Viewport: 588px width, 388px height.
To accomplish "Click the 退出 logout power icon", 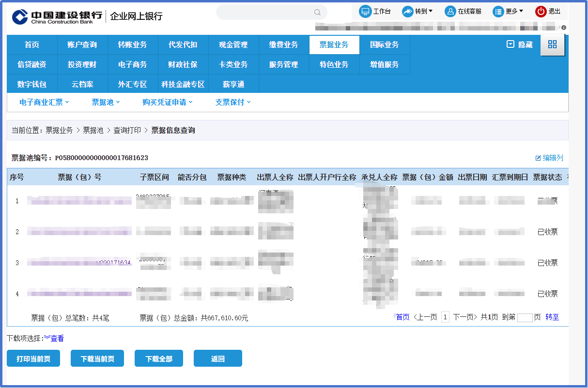I will pyautogui.click(x=541, y=12).
